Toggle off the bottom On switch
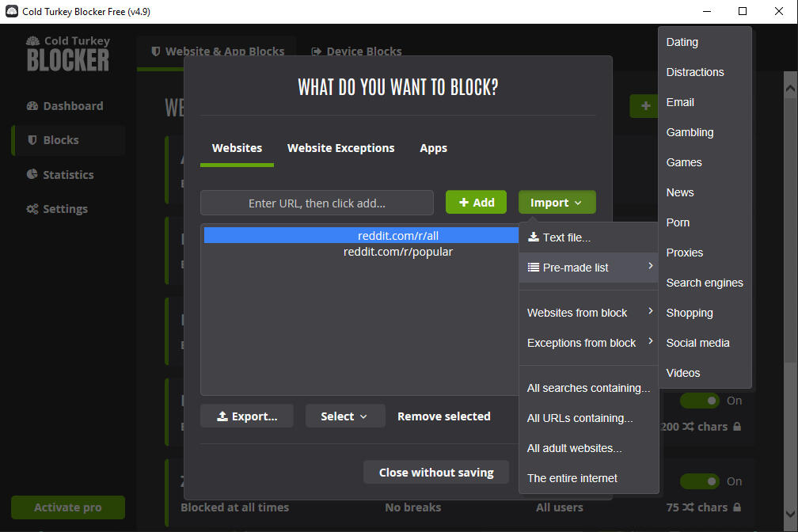The width and height of the screenshot is (798, 532). pyautogui.click(x=700, y=481)
